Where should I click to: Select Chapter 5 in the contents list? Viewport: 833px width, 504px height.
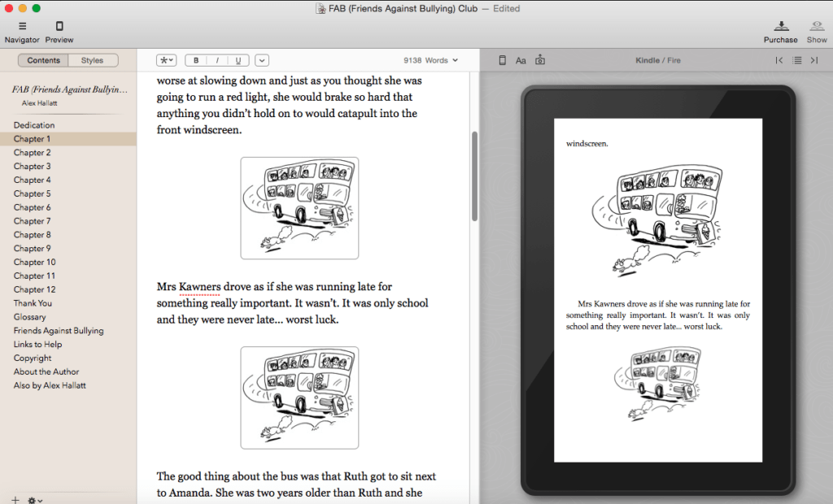pos(32,193)
